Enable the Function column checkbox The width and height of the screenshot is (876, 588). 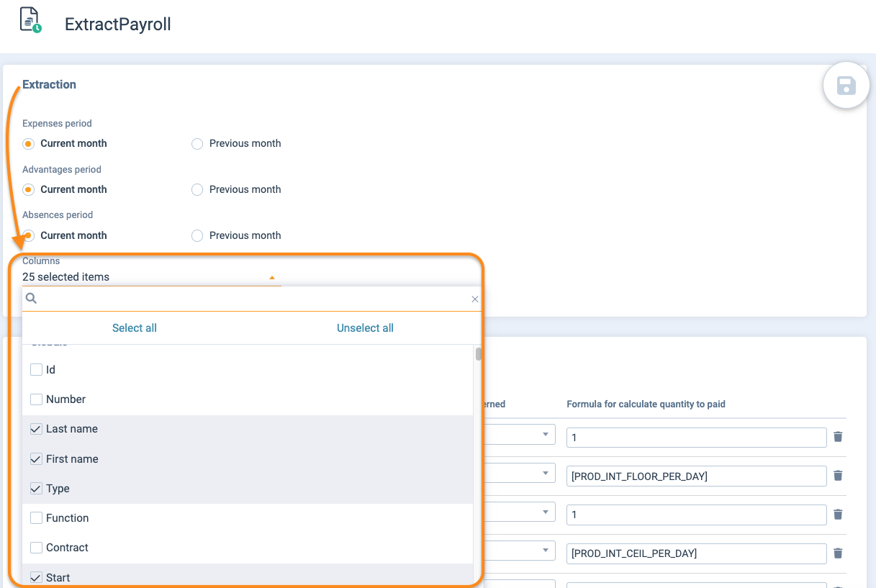(37, 518)
